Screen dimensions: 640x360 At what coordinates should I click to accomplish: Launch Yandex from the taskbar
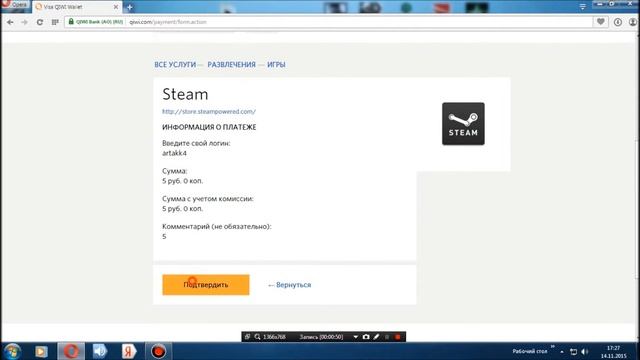[128, 351]
